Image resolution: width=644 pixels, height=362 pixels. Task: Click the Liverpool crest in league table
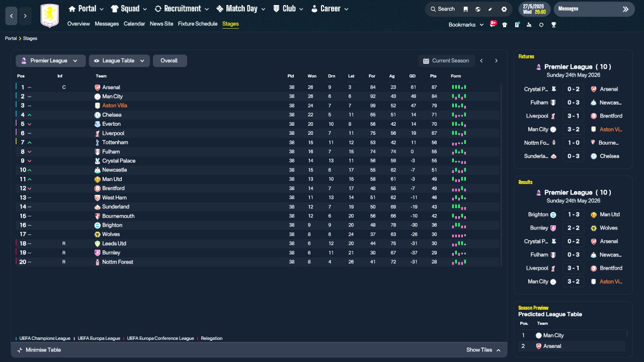(98, 133)
